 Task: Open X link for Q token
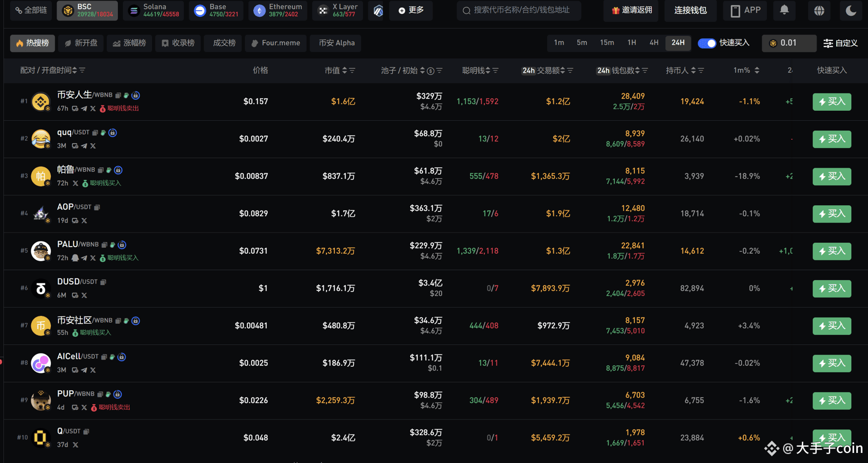coord(75,445)
